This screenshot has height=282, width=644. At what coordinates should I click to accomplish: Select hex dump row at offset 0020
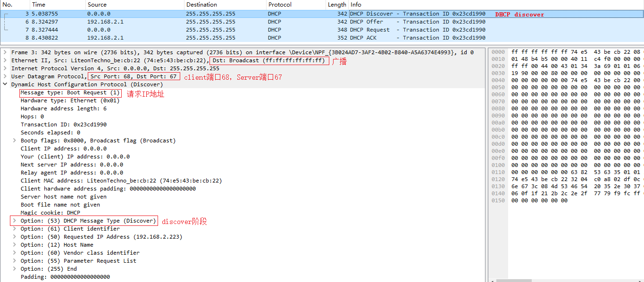click(x=566, y=66)
